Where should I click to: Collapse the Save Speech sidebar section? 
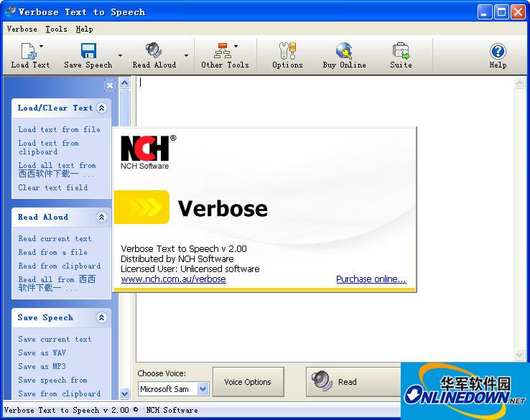pyautogui.click(x=101, y=317)
